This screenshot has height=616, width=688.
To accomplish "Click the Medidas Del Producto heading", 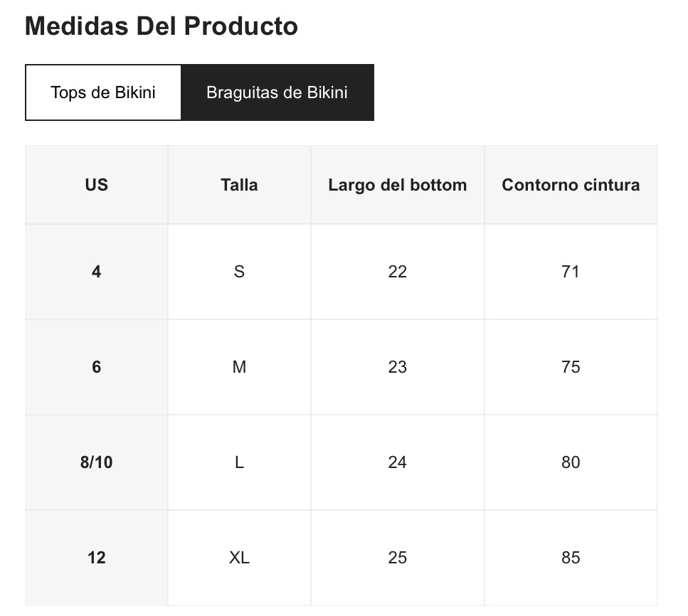I will (x=162, y=26).
